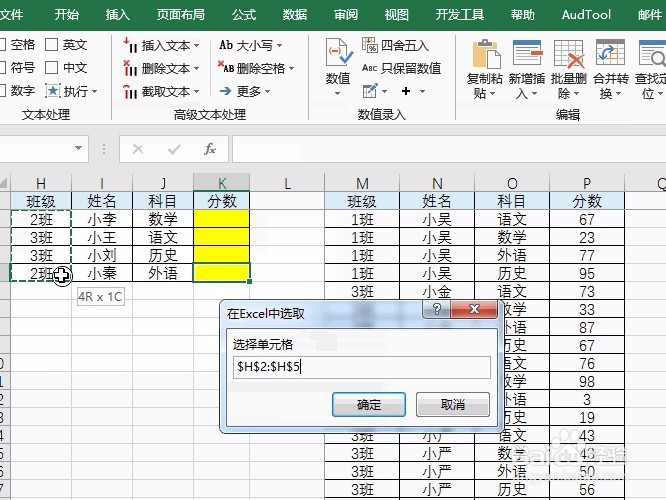Open the 页面布局 ribbon tab
This screenshot has height=500, width=666.
(x=181, y=14)
